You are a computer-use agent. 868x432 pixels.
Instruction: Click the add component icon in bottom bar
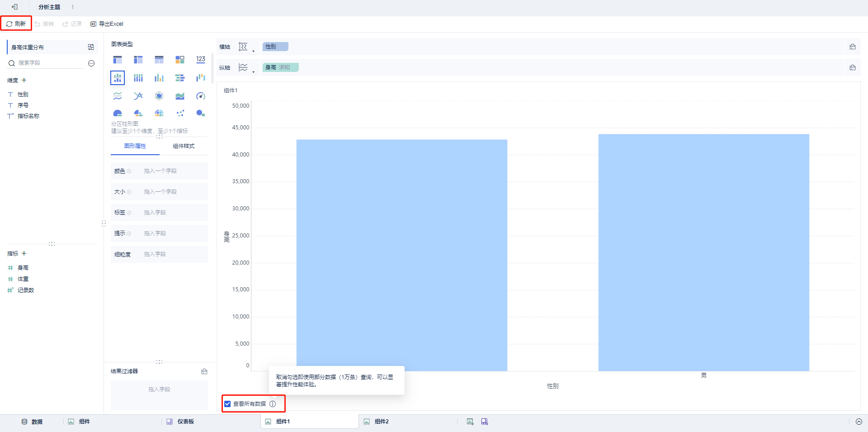pyautogui.click(x=470, y=422)
